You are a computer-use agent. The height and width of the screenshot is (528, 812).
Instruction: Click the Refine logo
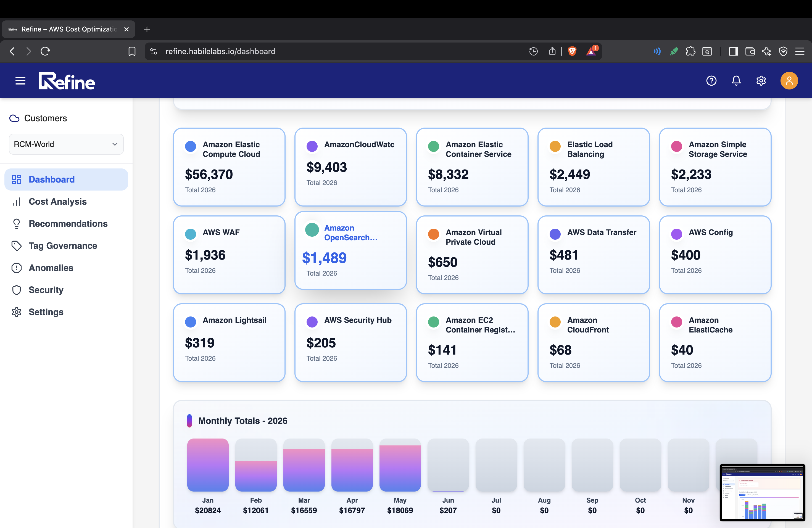tap(67, 81)
